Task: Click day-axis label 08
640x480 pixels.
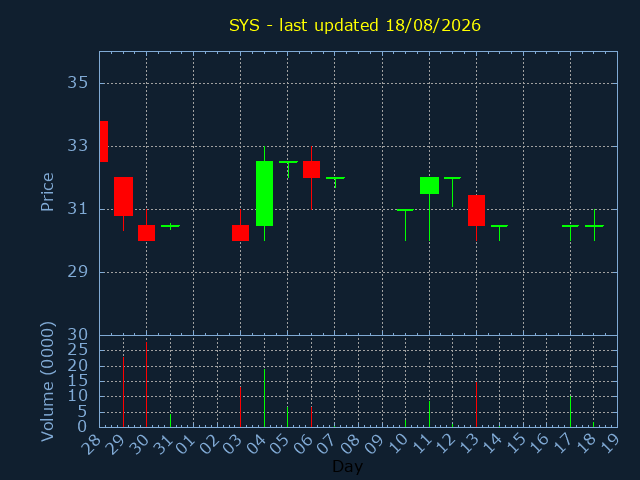Action: (350, 444)
